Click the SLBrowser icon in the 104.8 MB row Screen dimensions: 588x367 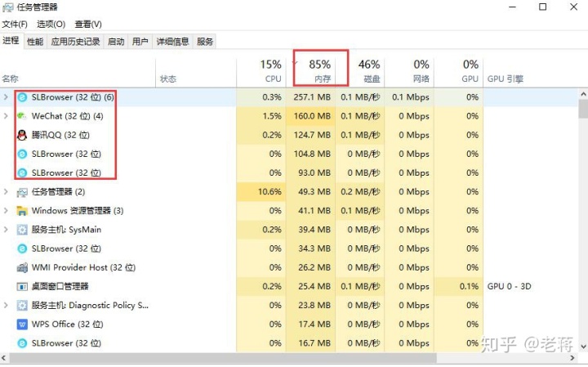23,154
